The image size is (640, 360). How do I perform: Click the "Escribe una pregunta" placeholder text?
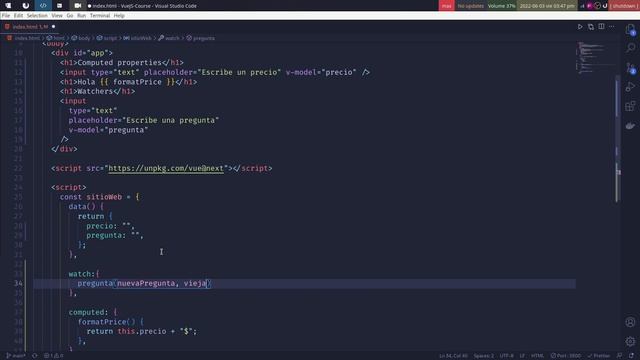coord(171,120)
